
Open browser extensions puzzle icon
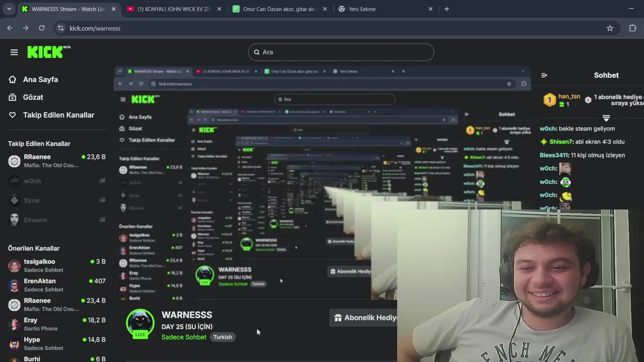[632, 28]
